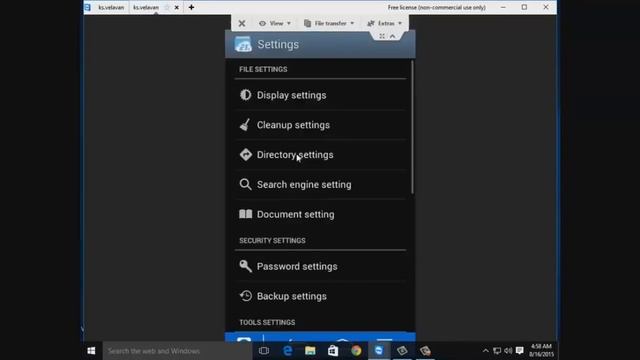Close the second ks.velavan tab

tap(176, 7)
